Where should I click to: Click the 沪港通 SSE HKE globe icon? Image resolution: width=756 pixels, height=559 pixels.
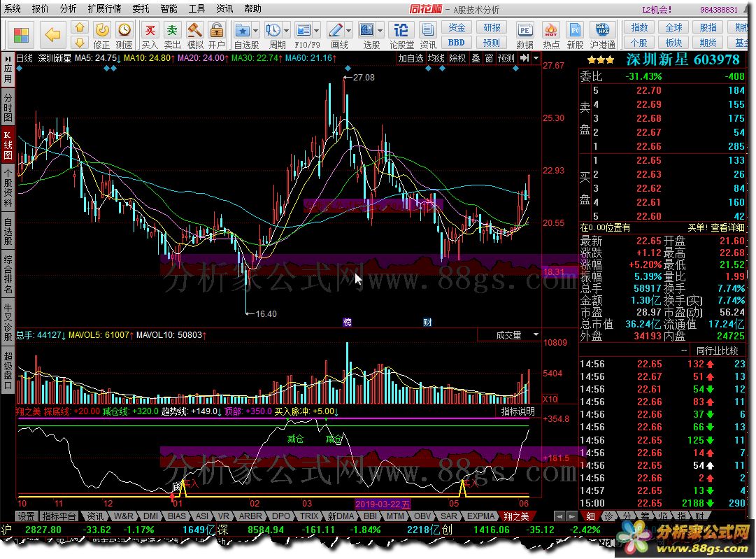coord(602,30)
